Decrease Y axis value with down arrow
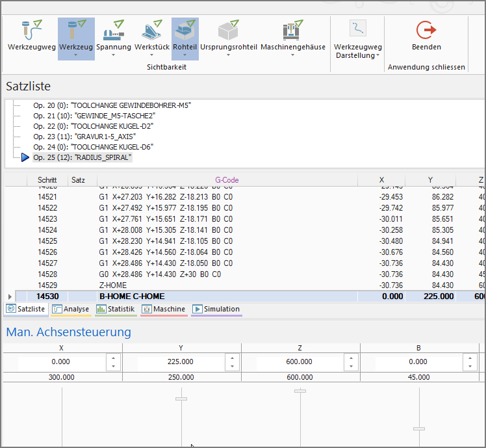This screenshot has height=448, width=486. pyautogui.click(x=232, y=367)
